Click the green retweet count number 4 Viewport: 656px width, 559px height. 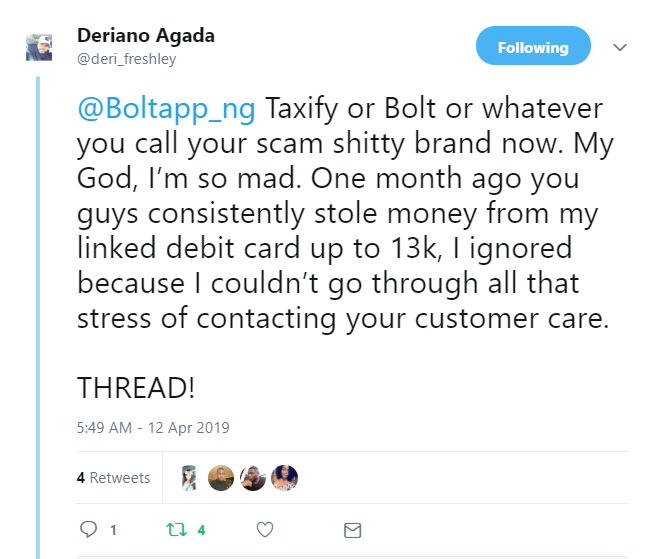201,531
